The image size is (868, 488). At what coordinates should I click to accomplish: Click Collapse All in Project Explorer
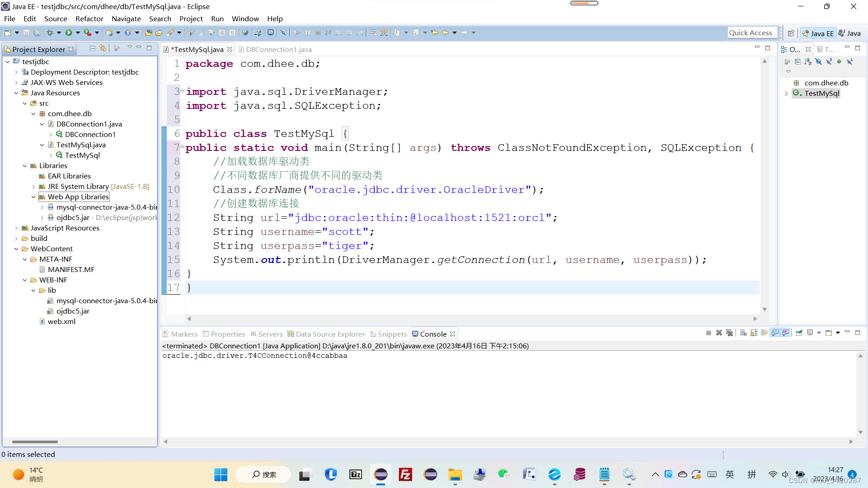[x=93, y=48]
